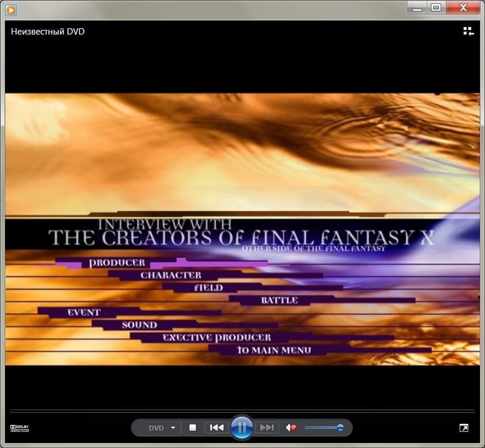Image resolution: width=485 pixels, height=448 pixels.
Task: Skip to previous chapter
Action: tap(217, 428)
